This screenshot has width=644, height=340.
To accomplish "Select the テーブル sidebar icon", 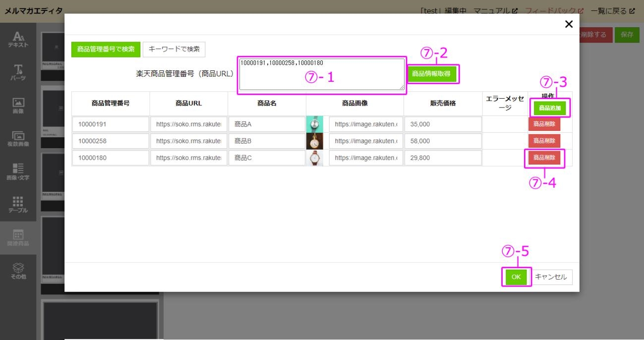I will point(18,205).
